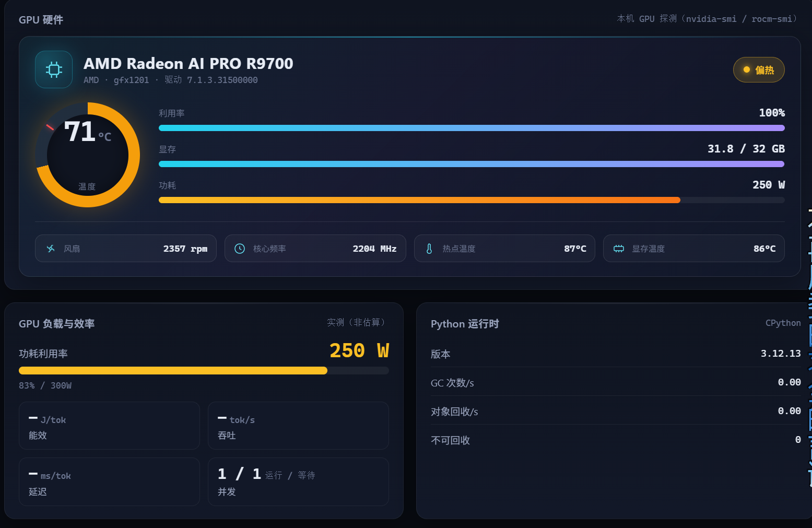Click the ms/tok 延迟 card
Viewport: 812px width, 528px height.
pos(109,482)
